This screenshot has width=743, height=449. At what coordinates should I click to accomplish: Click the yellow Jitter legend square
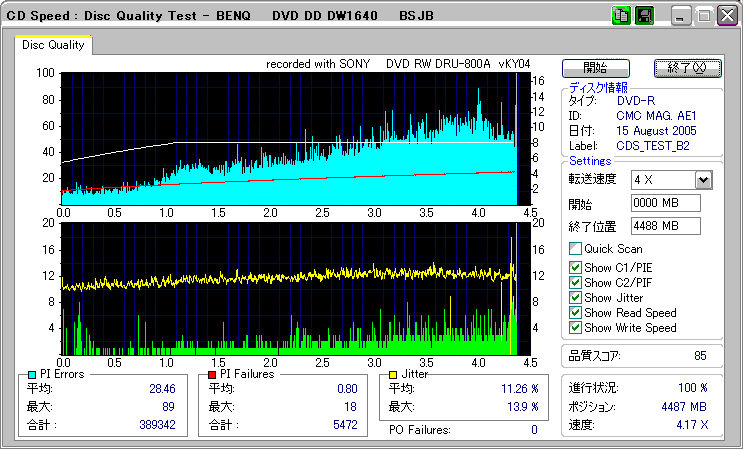394,374
